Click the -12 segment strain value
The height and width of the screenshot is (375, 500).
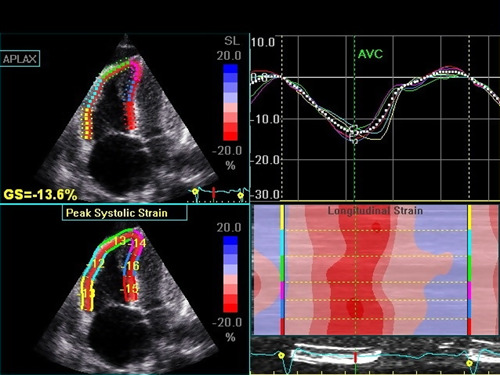pyautogui.click(x=96, y=264)
